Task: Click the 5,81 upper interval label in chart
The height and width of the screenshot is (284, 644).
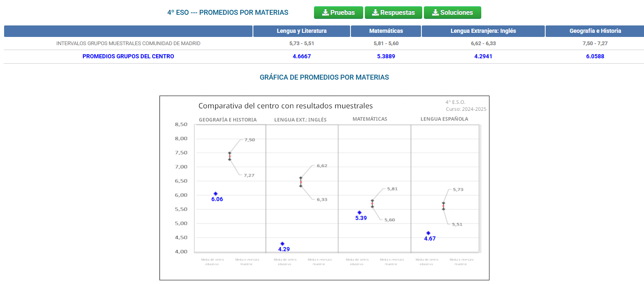Action: (392, 189)
